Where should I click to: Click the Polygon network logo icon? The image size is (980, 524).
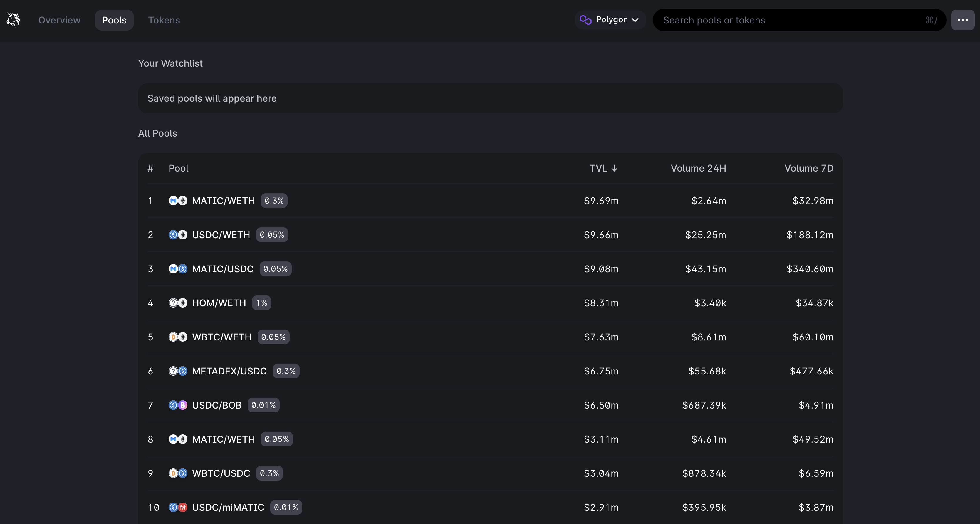[x=585, y=20]
